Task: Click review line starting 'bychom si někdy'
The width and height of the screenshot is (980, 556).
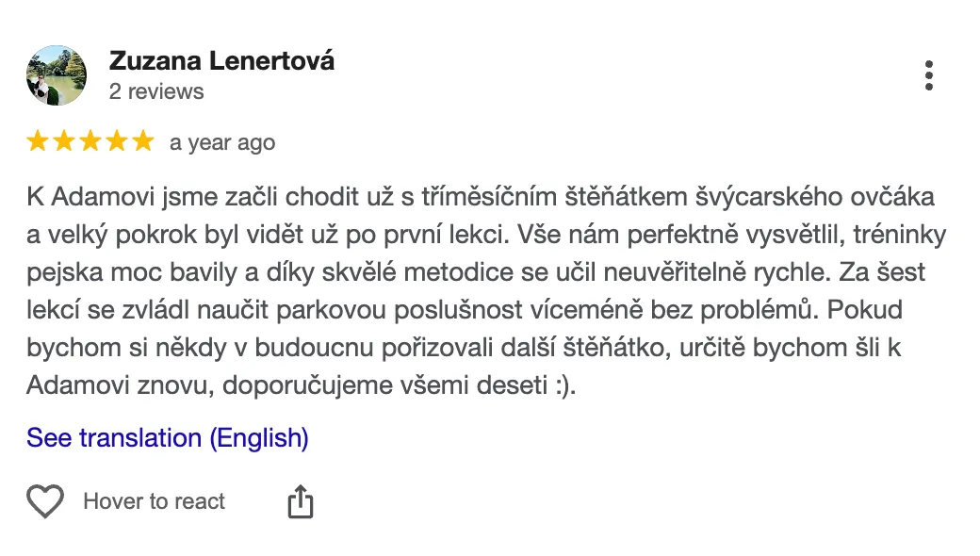Action: tap(464, 348)
